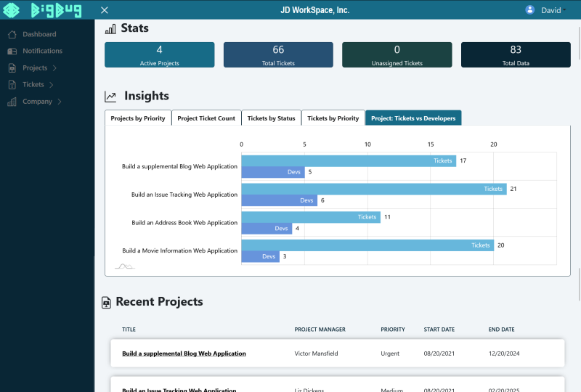Click the BigBug wordmark logo
Screen dimensions: 581x392
coord(57,10)
